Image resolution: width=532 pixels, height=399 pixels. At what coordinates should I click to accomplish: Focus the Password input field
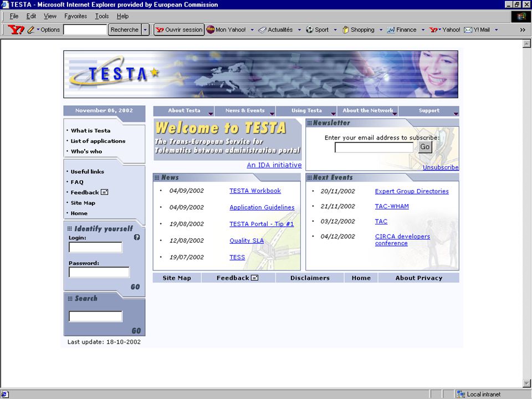pyautogui.click(x=99, y=272)
